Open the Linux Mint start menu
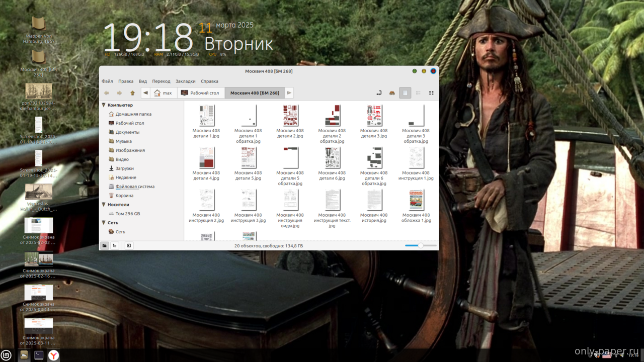This screenshot has width=644, height=362. [x=6, y=355]
